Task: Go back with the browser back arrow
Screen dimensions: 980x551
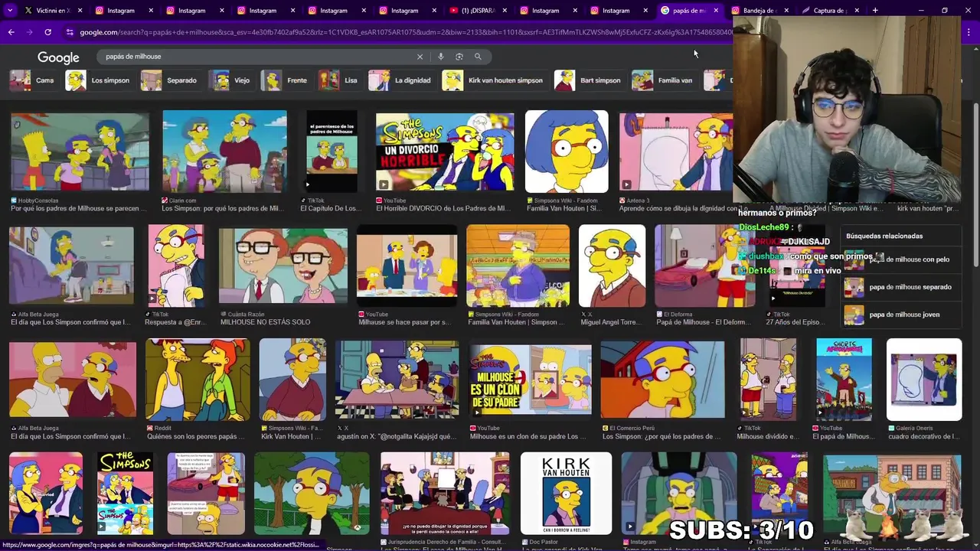Action: (x=11, y=32)
